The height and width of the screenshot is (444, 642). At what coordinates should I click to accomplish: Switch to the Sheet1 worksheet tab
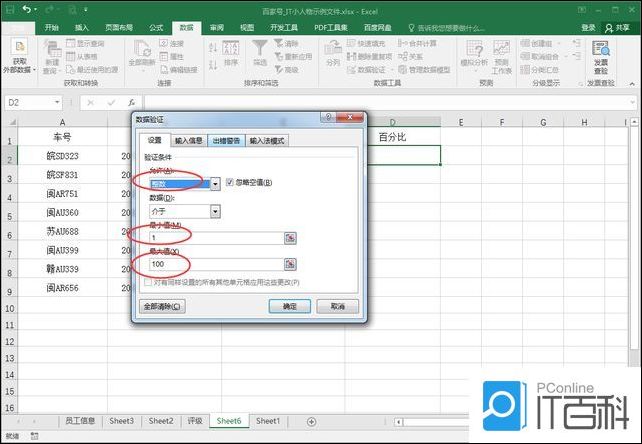pyautogui.click(x=268, y=421)
